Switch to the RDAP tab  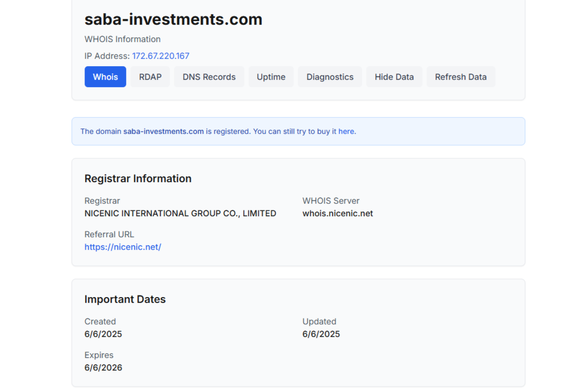[150, 77]
